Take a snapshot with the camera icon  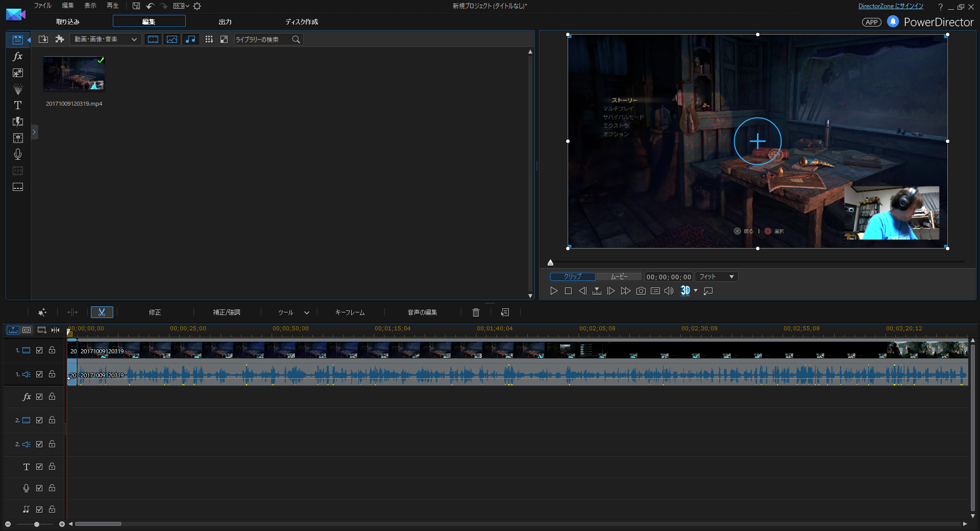tap(641, 291)
